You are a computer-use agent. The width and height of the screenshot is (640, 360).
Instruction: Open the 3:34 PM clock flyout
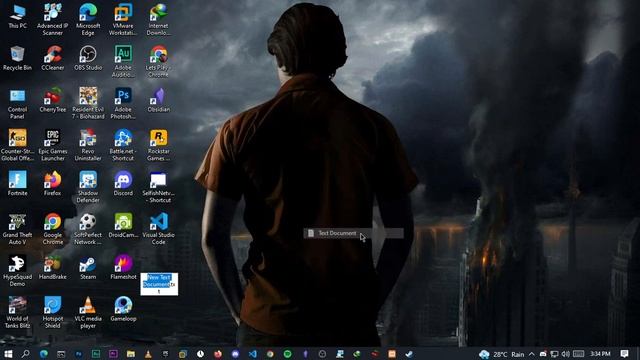coord(600,354)
